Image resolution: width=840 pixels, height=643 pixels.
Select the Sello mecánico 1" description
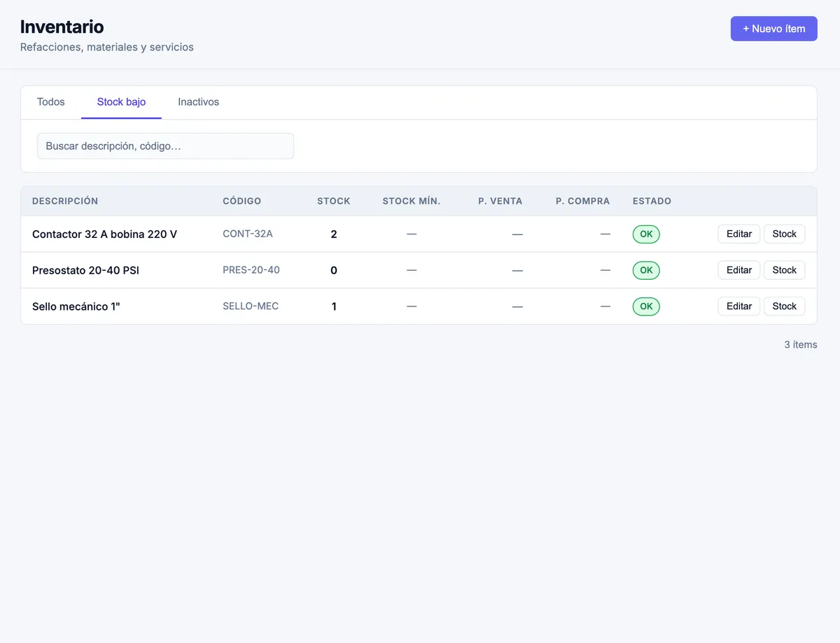76,306
